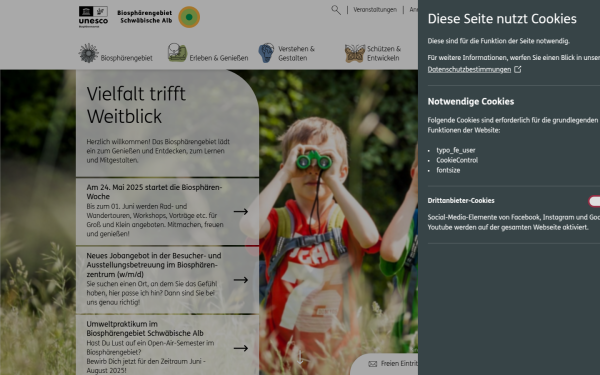Click the butterfly icon for Schützen & Entwickeln
The height and width of the screenshot is (375, 600).
[x=355, y=53]
